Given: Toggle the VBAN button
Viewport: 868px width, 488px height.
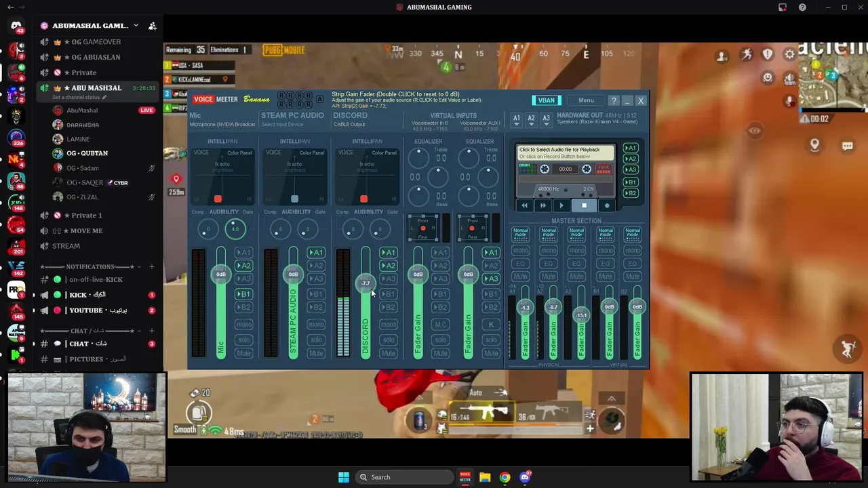Looking at the screenshot, I should [x=547, y=100].
